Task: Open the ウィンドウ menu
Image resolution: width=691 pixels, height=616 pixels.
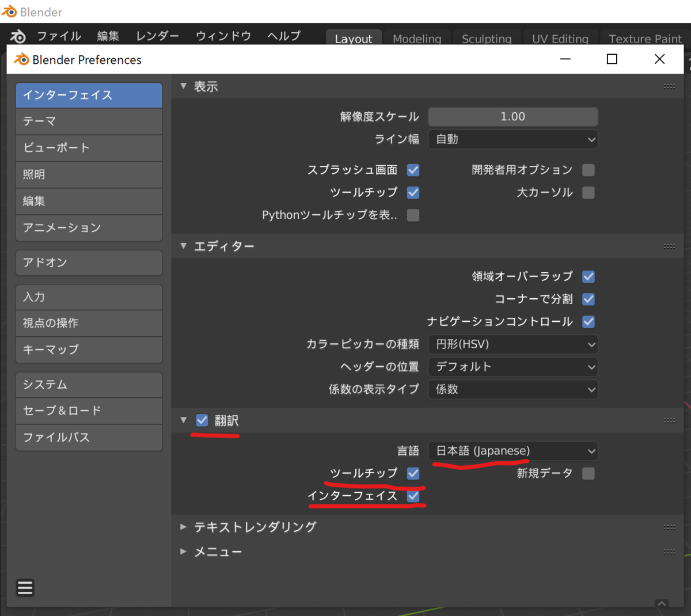Action: click(223, 36)
